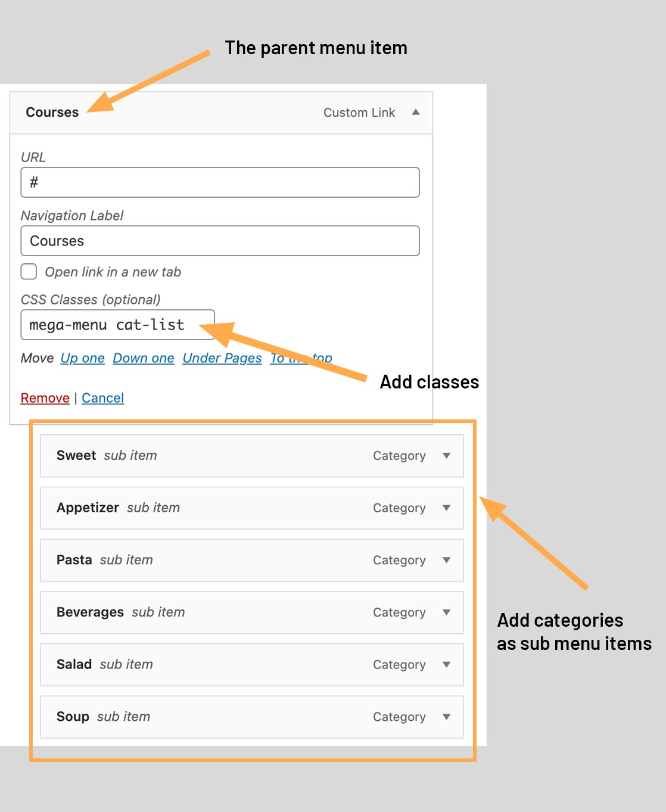Expand the Appetizer category sub item

click(x=446, y=508)
